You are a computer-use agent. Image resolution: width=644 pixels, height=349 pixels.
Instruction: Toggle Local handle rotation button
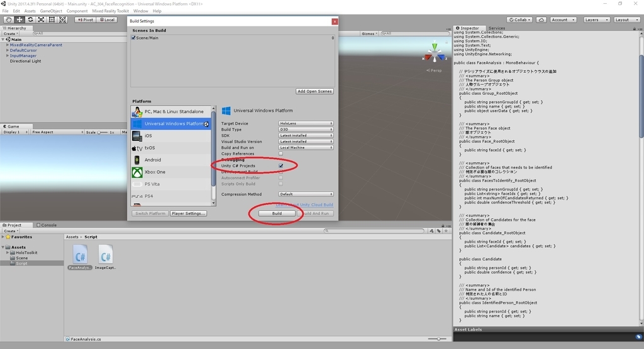point(107,19)
